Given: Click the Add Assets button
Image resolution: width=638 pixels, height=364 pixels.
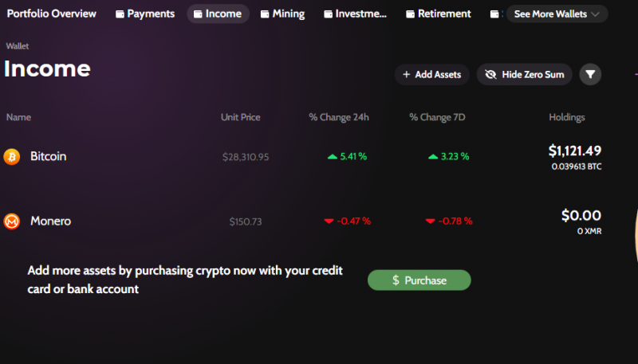Looking at the screenshot, I should coord(431,75).
